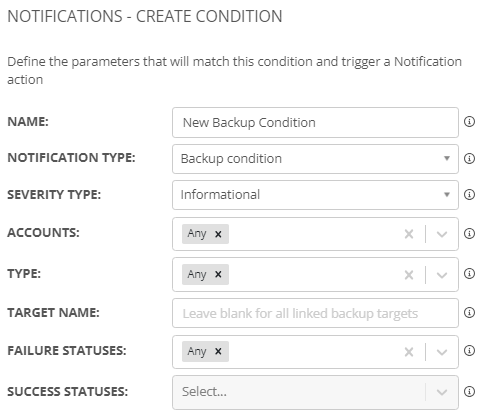Remove the Any tag from the Type field
The image size is (483, 418).
coord(218,274)
